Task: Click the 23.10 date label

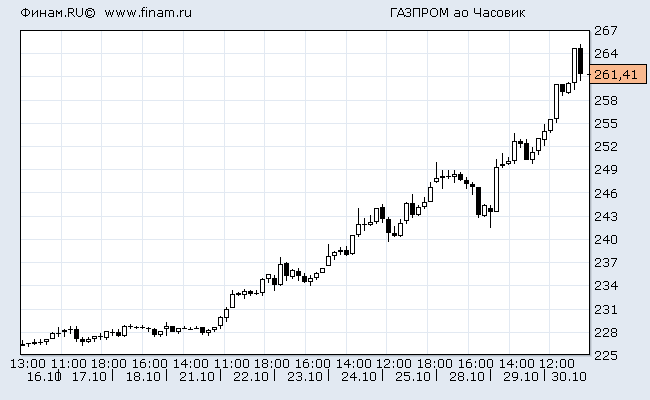Action: point(305,377)
